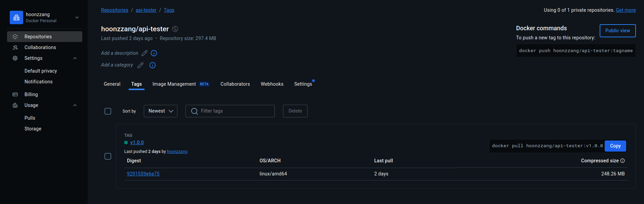Click the Filter tags input field

coord(230,111)
